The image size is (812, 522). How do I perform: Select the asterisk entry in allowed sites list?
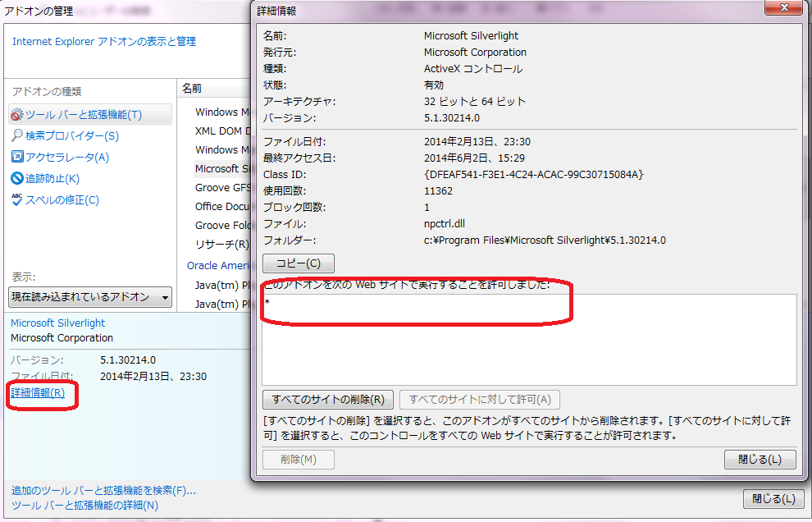point(267,303)
